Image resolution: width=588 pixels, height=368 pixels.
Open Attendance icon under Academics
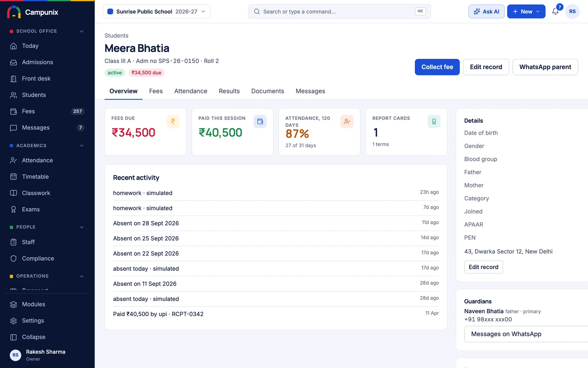pyautogui.click(x=14, y=160)
